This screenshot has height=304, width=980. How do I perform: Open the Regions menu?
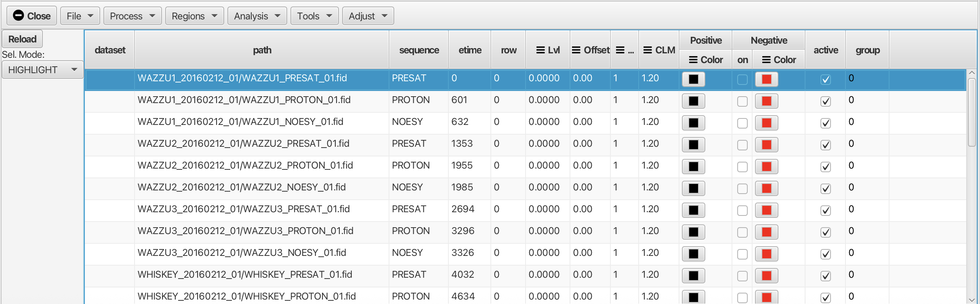tap(194, 16)
